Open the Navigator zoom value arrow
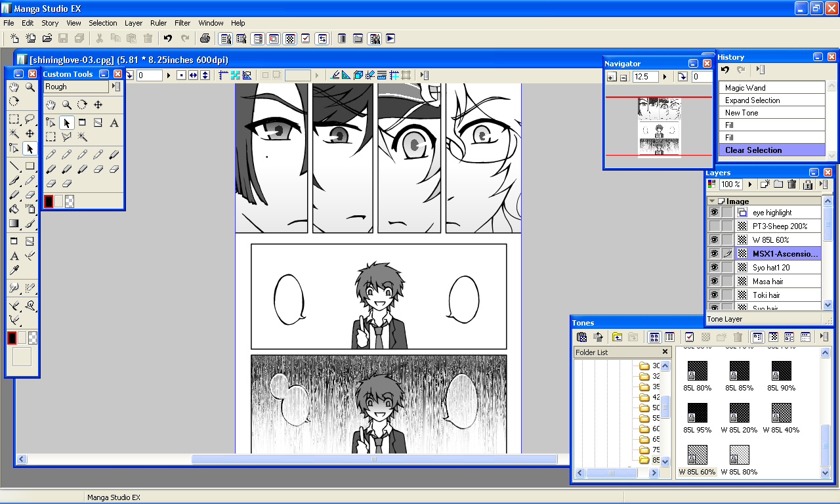Viewport: 840px width, 504px height. click(664, 77)
